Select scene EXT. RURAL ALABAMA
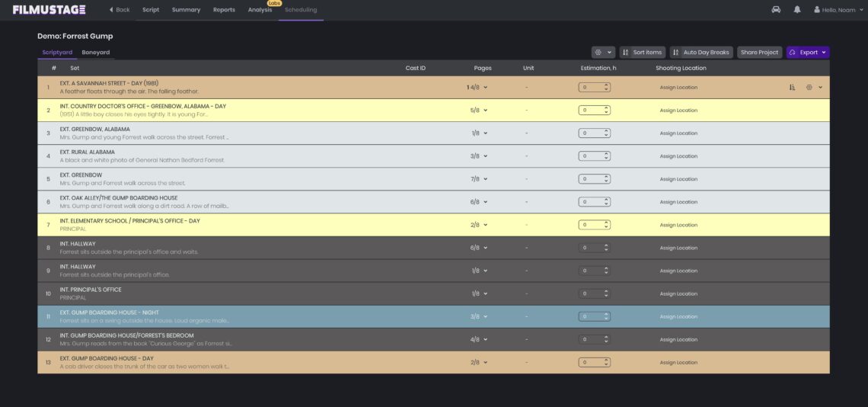The width and height of the screenshot is (868, 407). pos(433,156)
